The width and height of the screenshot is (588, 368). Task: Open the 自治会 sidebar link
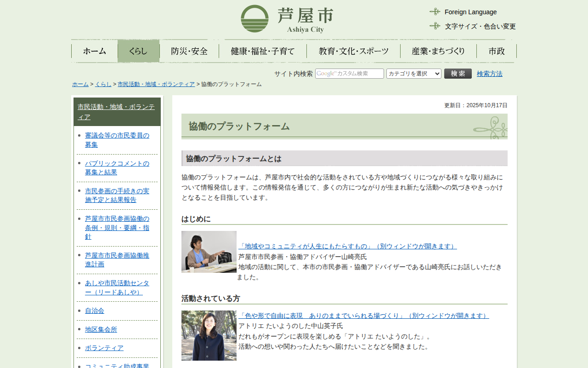(95, 310)
